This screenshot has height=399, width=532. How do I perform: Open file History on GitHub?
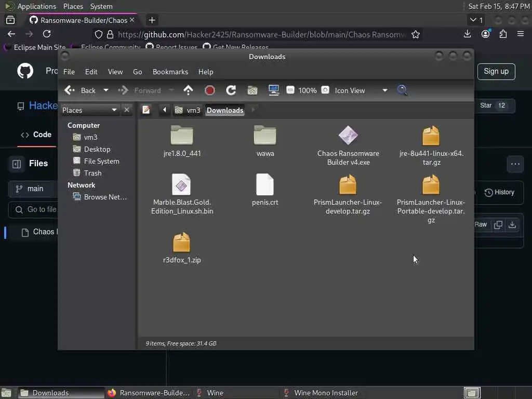(x=499, y=192)
